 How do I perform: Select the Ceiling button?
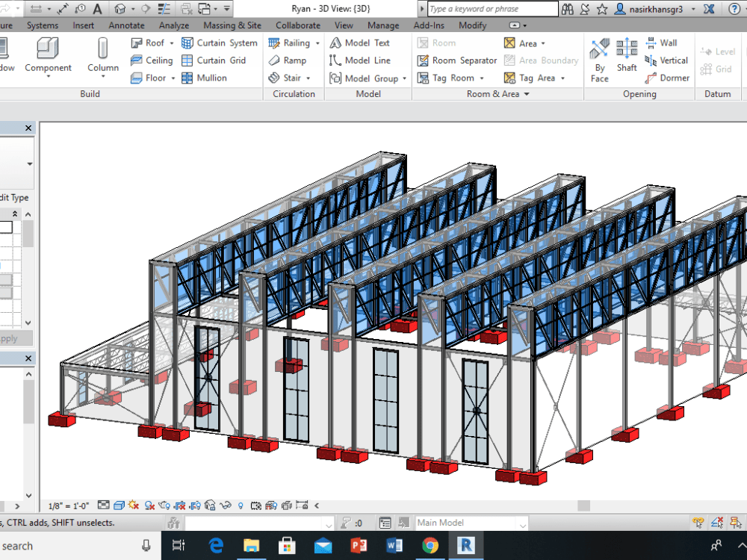click(x=157, y=60)
